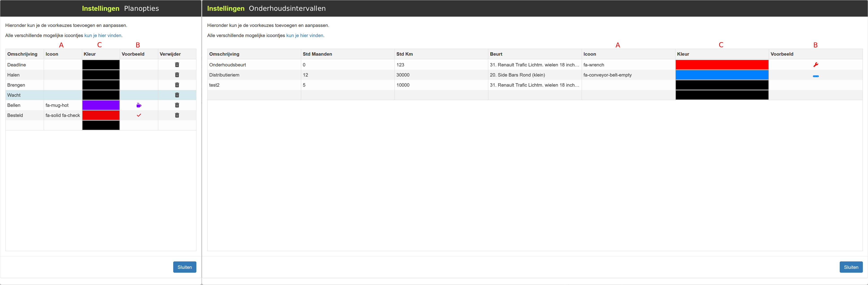Viewport: 868px width, 285px height.
Task: Click trash icon in Wacht row
Action: pos(177,95)
